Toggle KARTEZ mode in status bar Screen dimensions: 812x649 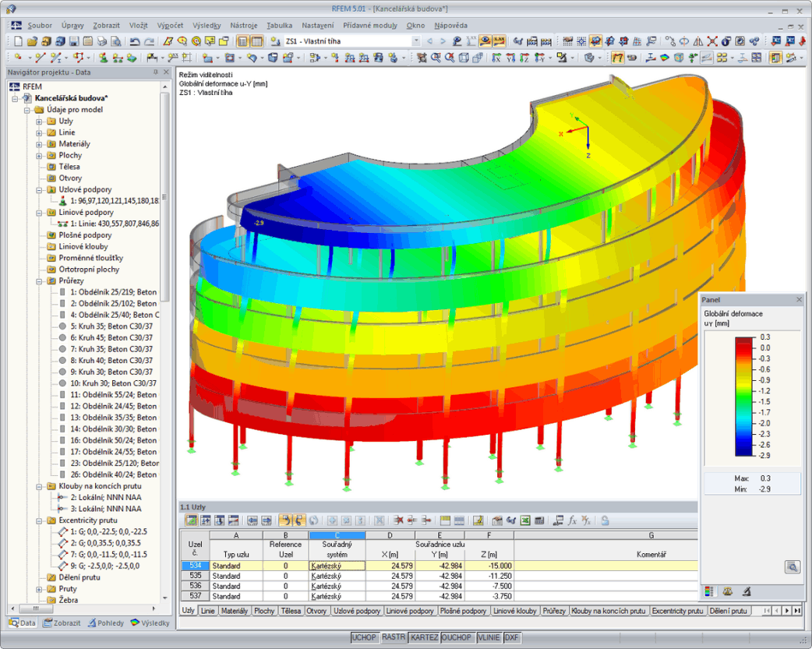tap(424, 637)
